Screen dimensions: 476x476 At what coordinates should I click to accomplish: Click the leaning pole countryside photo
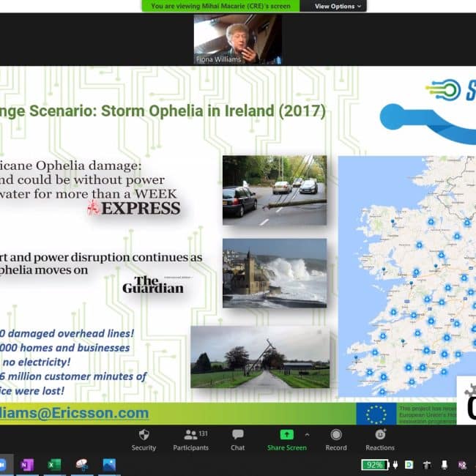260,357
